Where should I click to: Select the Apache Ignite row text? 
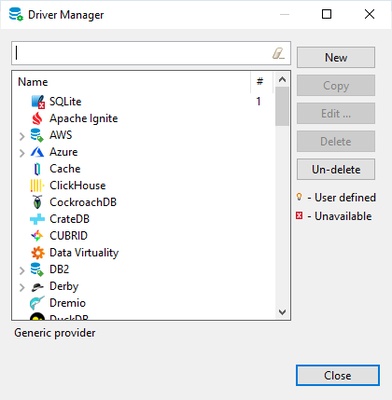(x=84, y=118)
